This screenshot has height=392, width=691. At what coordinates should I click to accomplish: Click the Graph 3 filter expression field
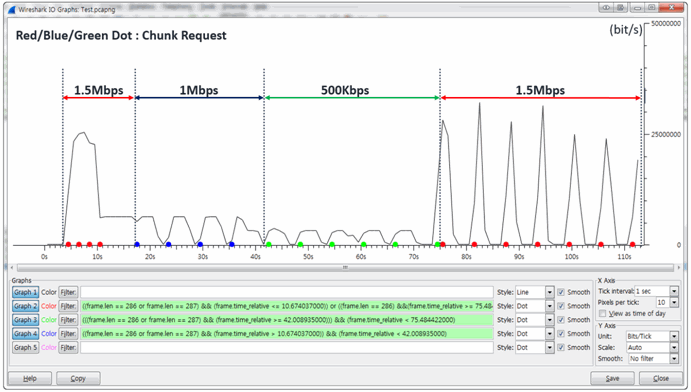[287, 320]
